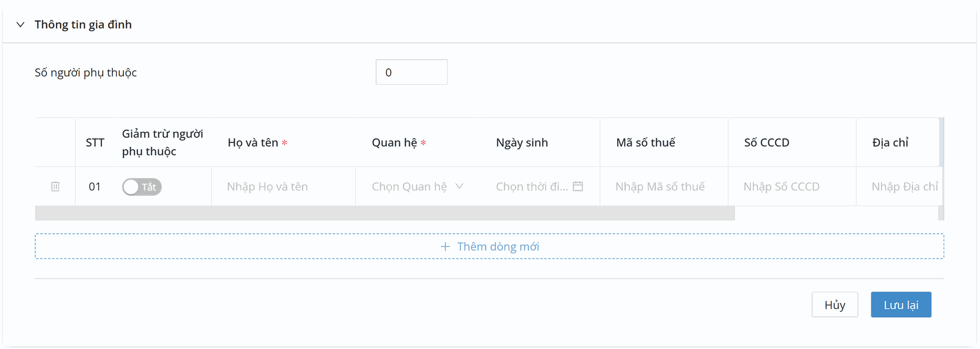Click the Nhập Số CCCD field

791,187
